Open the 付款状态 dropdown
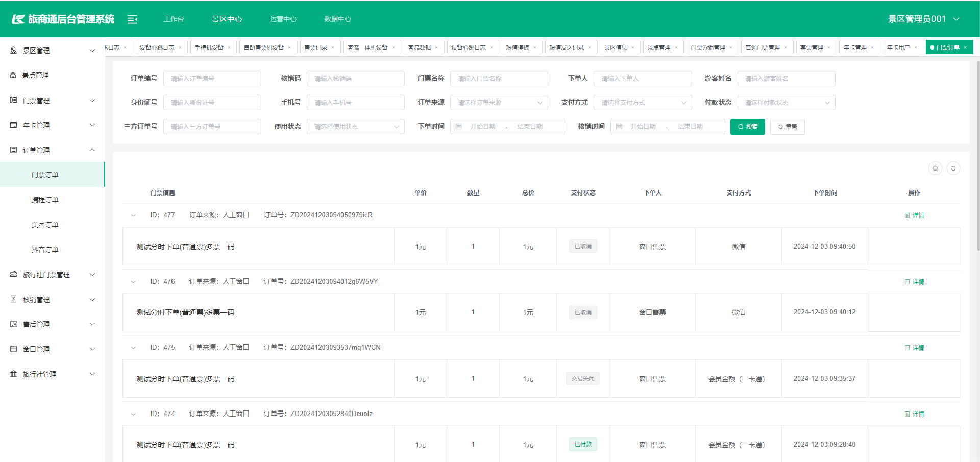The height and width of the screenshot is (462, 980). 787,103
